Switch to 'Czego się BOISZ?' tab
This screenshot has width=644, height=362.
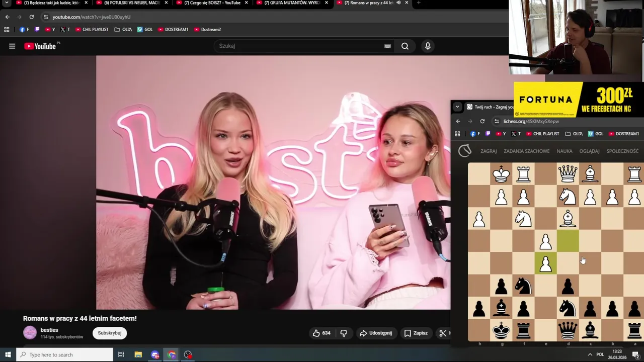211,3
